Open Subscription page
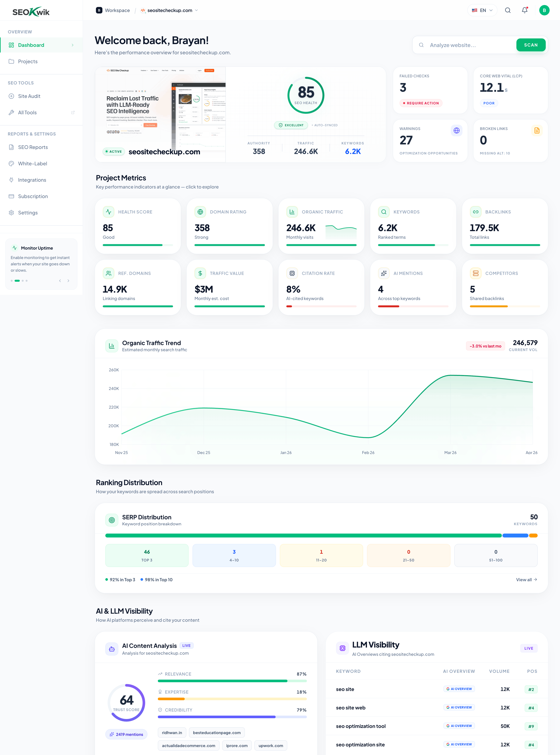Screen dimensions: 560x755 coord(41,196)
